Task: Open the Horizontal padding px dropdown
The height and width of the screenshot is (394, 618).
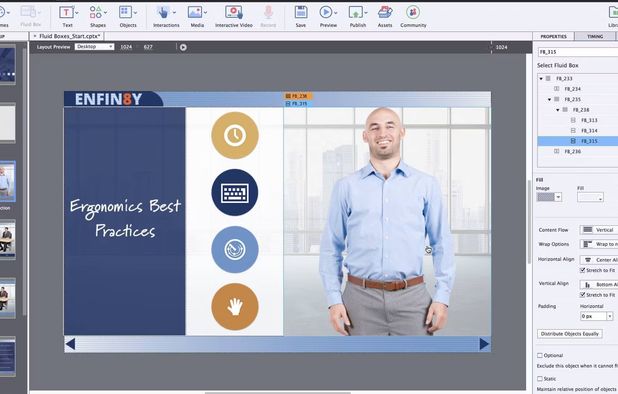Action: point(610,316)
